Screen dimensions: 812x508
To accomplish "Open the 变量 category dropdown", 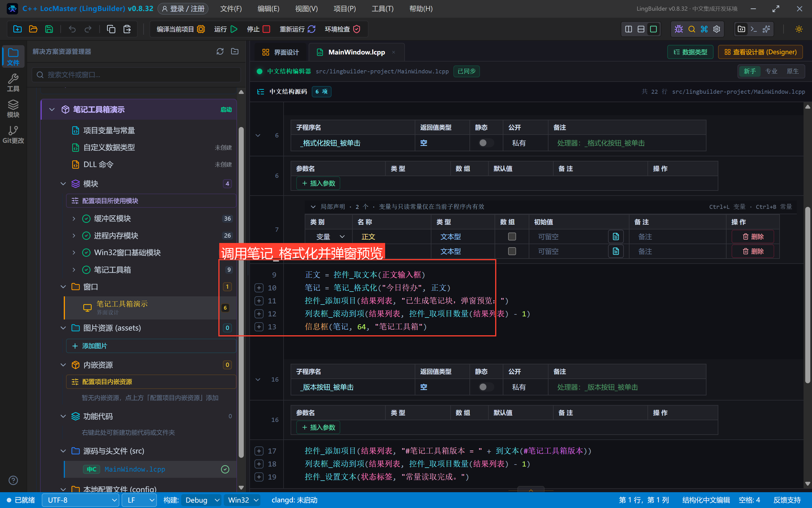I will [330, 237].
